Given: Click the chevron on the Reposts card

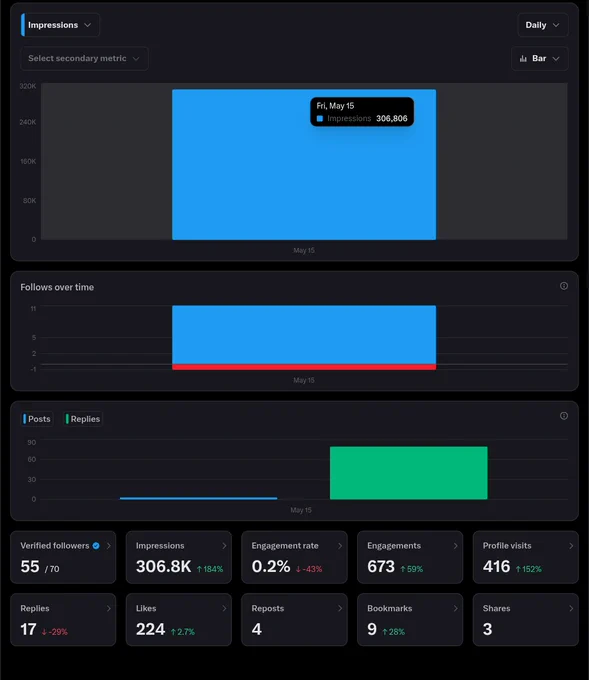Looking at the screenshot, I should click(x=340, y=608).
